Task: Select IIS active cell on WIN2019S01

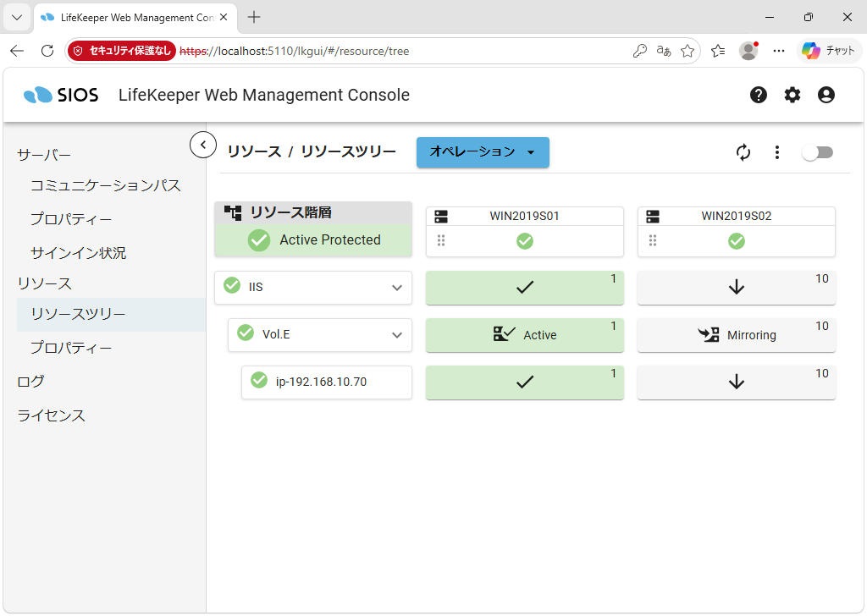Action: point(525,288)
